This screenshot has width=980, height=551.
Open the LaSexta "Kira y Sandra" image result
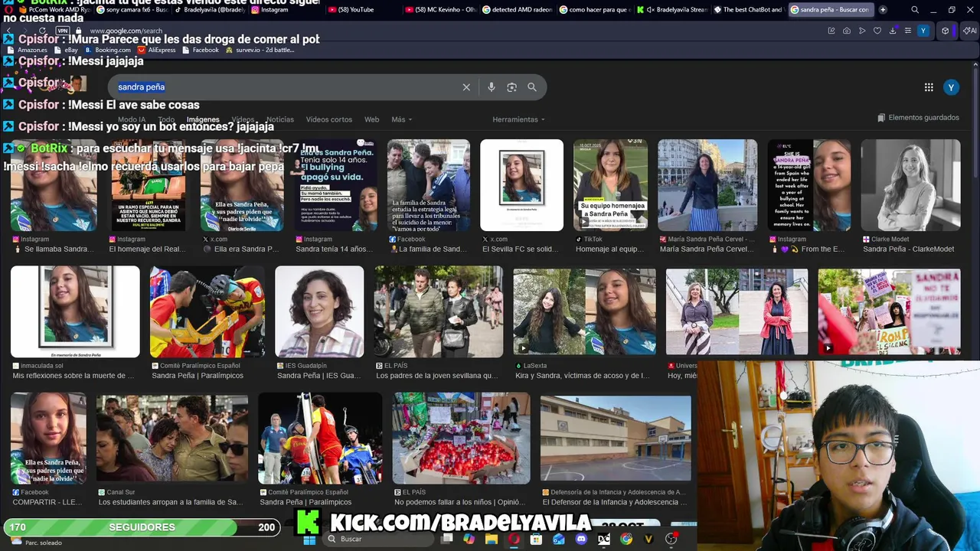click(584, 311)
